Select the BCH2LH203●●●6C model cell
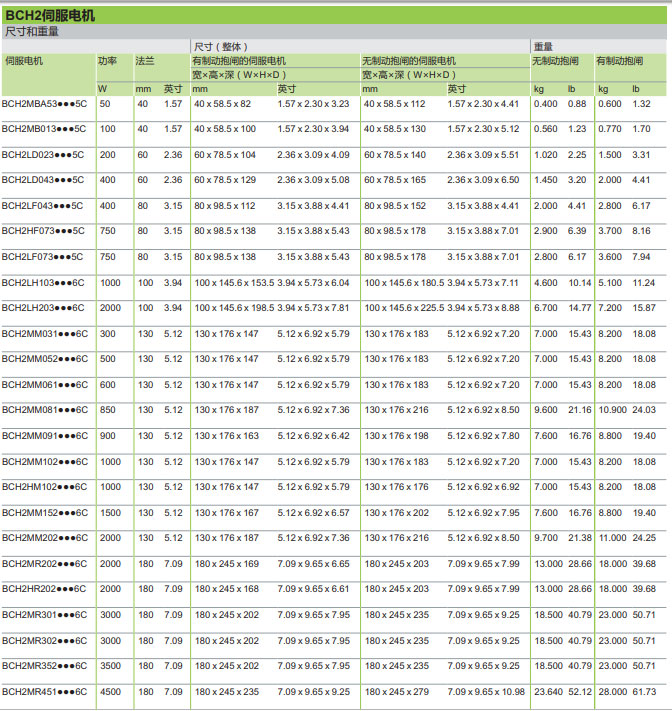Viewport: 672px width, 711px height. 43,308
